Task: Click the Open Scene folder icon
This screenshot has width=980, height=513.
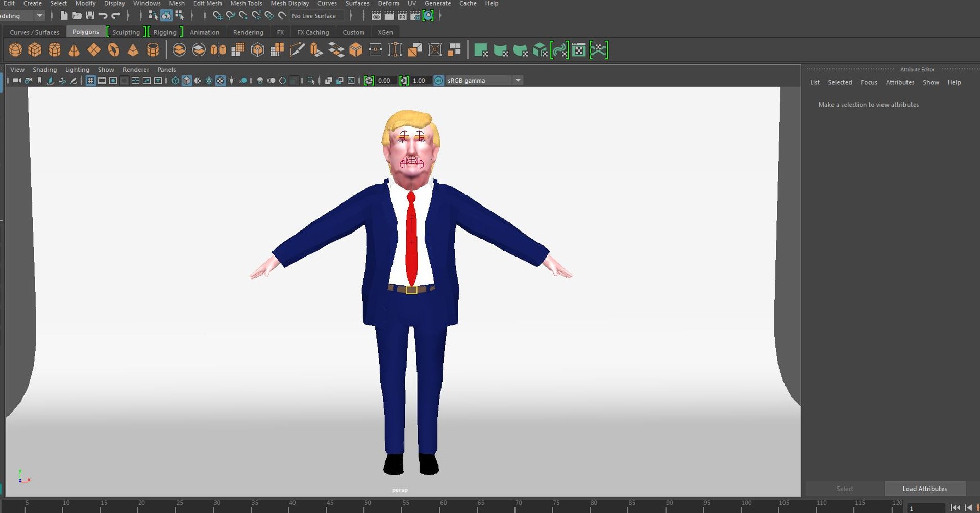Action: (x=77, y=16)
